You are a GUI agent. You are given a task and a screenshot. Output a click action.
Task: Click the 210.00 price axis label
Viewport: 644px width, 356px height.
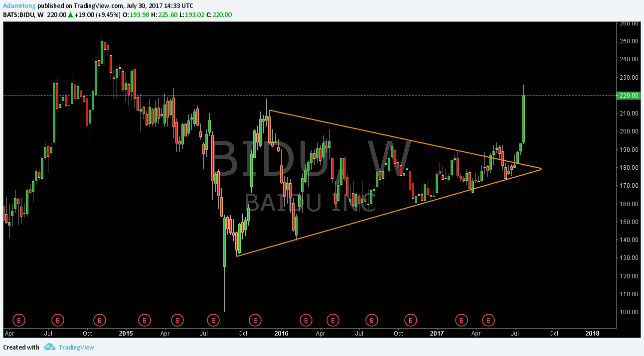629,113
